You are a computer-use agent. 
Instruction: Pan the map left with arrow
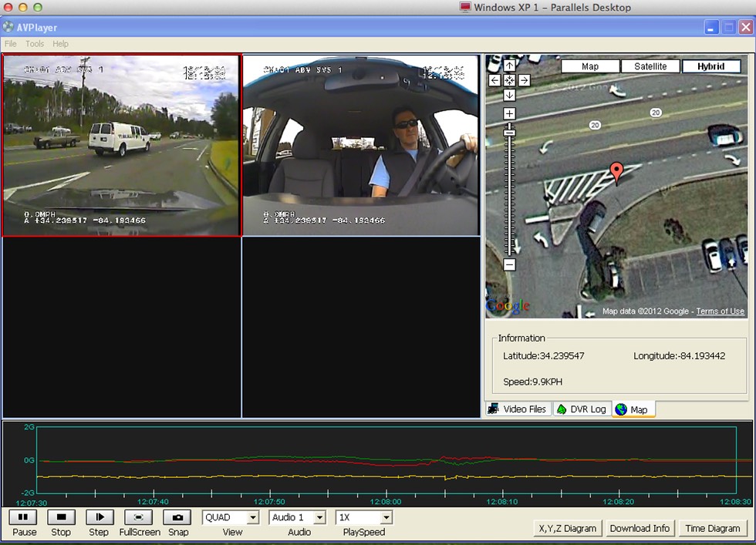pyautogui.click(x=495, y=80)
